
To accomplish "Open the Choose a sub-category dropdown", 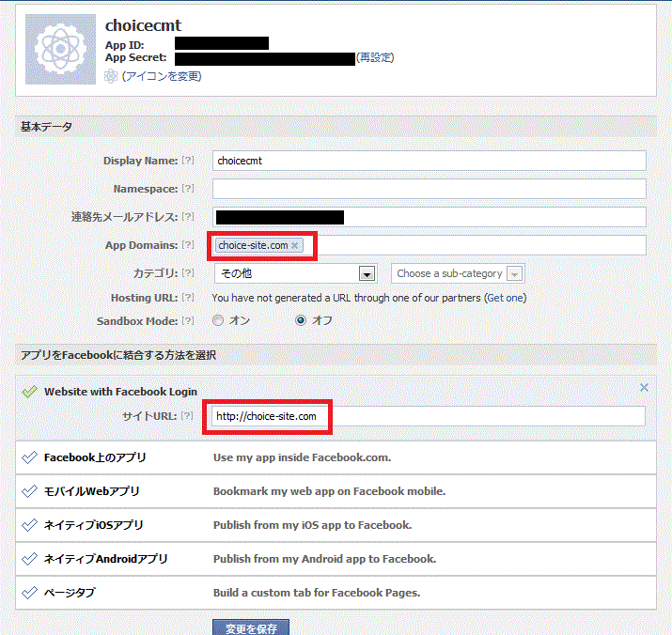I will point(457,273).
